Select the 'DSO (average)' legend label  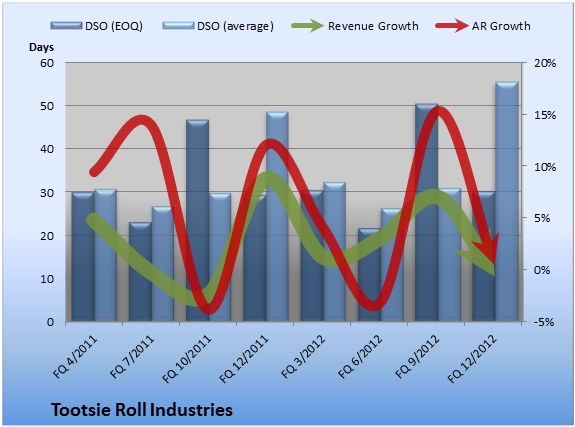(235, 26)
